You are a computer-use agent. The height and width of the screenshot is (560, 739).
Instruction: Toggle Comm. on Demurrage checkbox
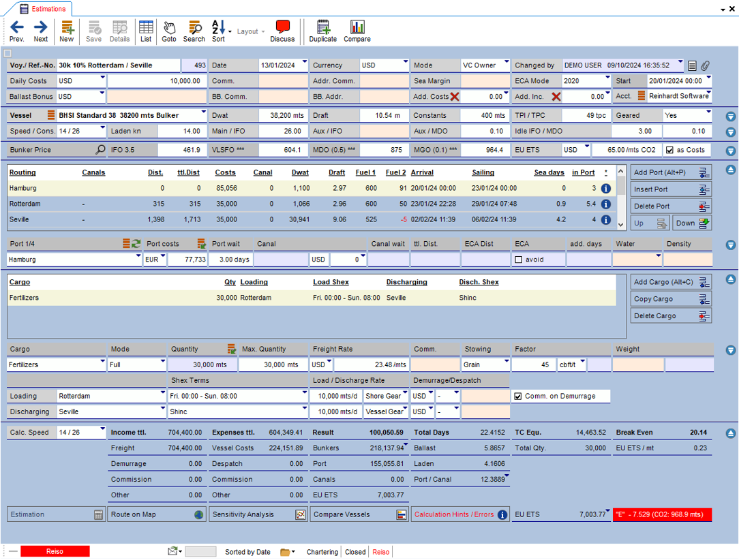(518, 396)
